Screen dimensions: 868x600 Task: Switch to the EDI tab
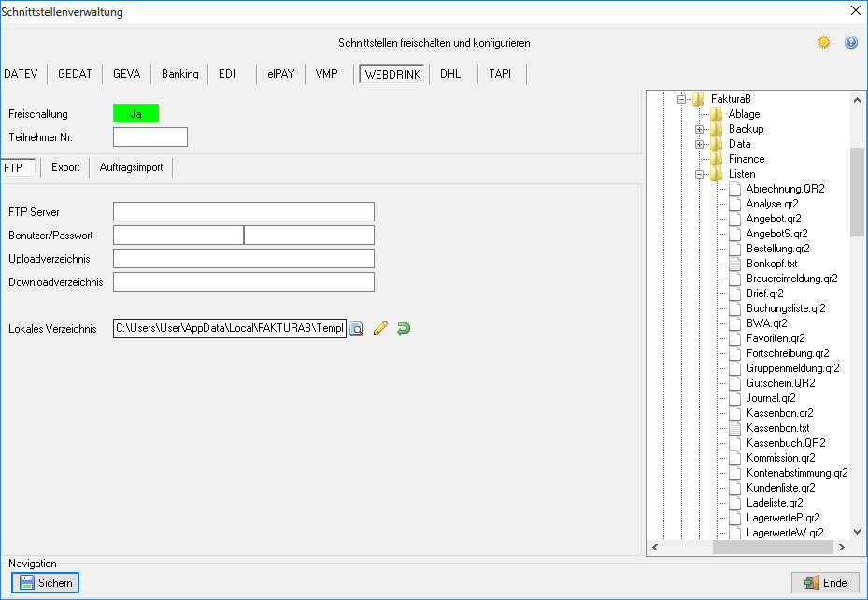(x=227, y=74)
